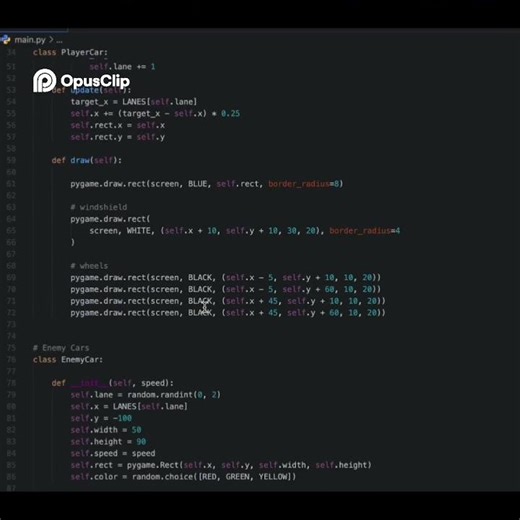Viewport: 520px width, 520px height.
Task: Click 'pygame.draw.rect(' on line 64
Action: pos(110,219)
